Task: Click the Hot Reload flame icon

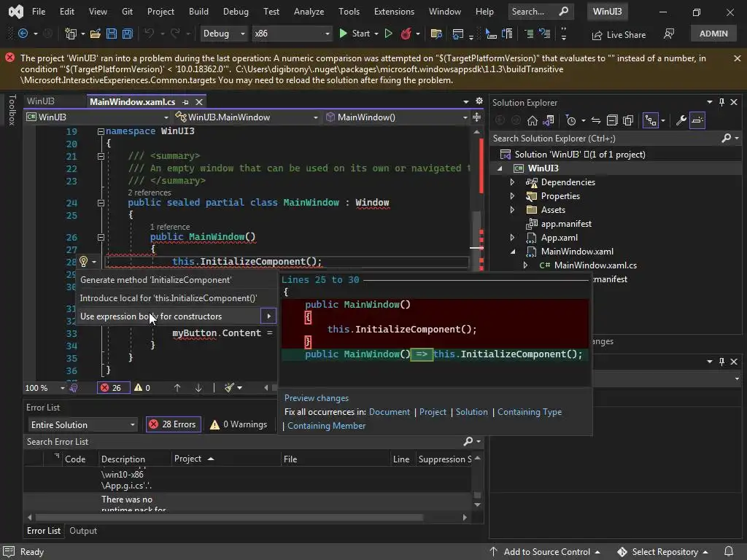Action: coord(406,34)
